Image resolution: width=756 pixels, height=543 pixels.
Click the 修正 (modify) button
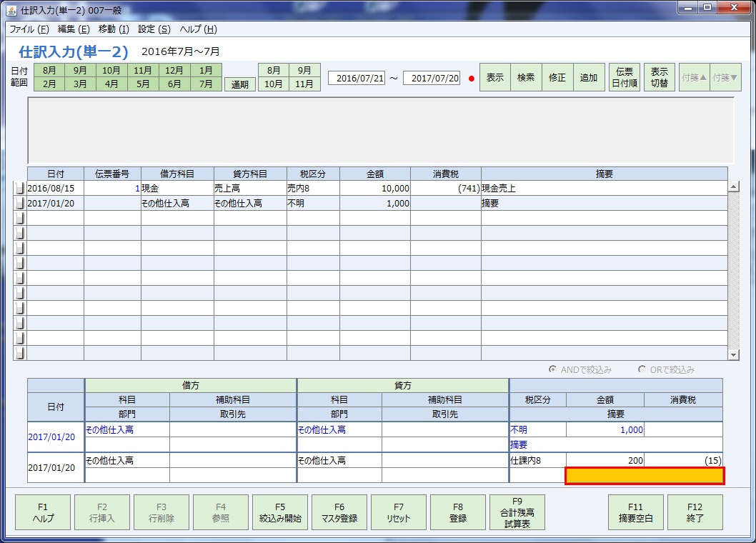[x=557, y=77]
